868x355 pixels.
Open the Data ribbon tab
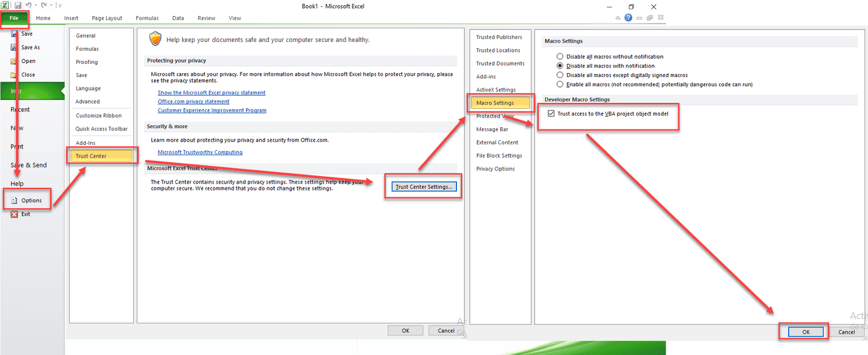[178, 18]
